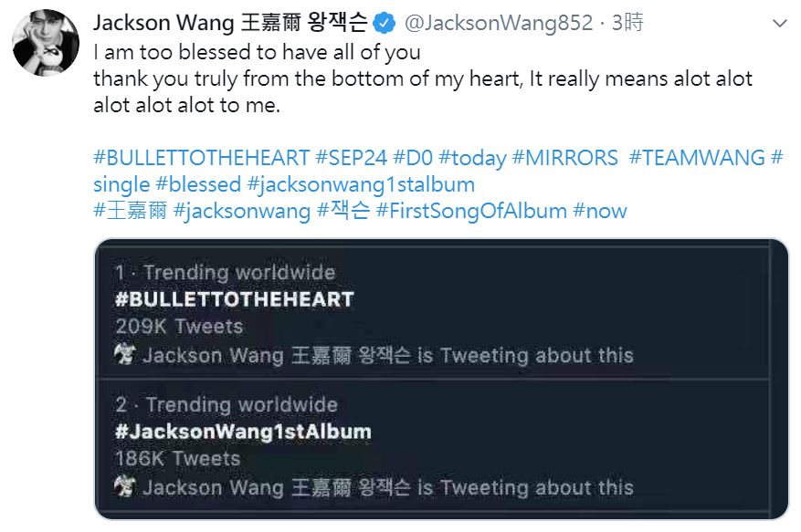Open the #jacksonwang1stalbum hashtag link
Screen dimensions: 801x532
tap(361, 185)
